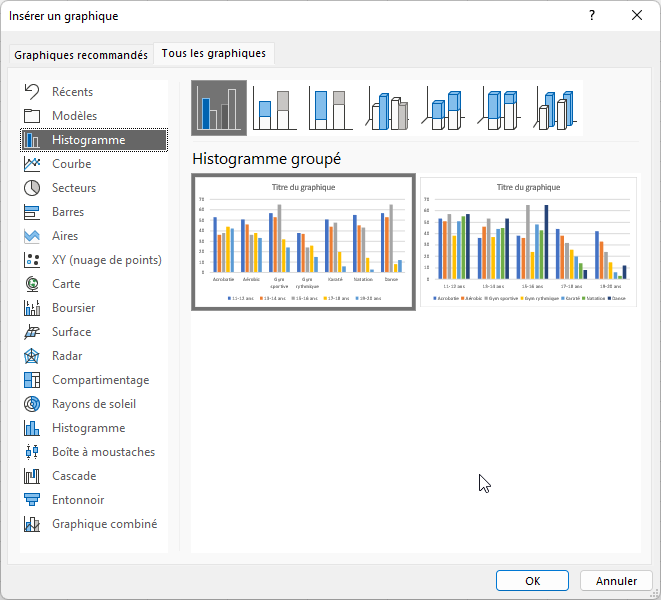
Task: Pick the 3D clustered column subtype icon
Action: tap(387, 108)
